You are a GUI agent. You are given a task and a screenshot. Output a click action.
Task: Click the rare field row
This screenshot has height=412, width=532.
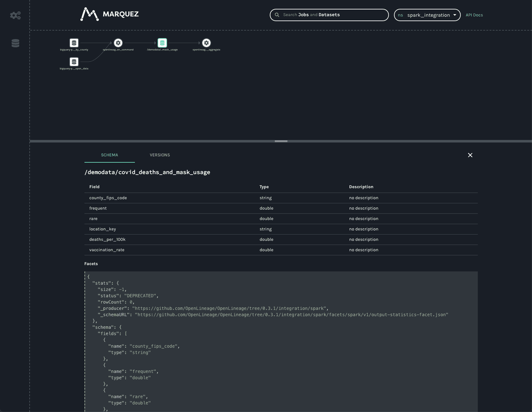(x=281, y=219)
